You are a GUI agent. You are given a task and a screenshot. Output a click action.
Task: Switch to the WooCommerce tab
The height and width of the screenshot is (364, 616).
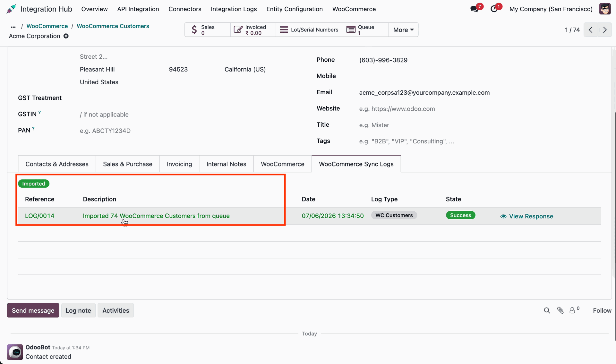click(282, 164)
